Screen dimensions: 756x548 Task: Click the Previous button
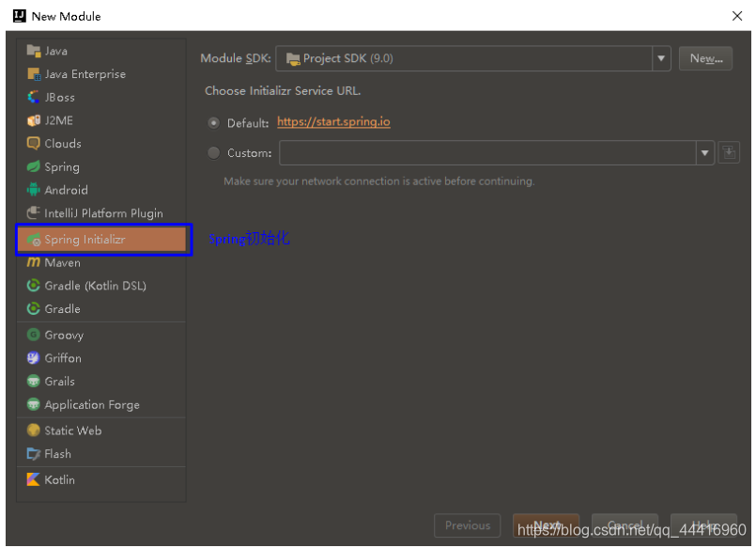467,525
